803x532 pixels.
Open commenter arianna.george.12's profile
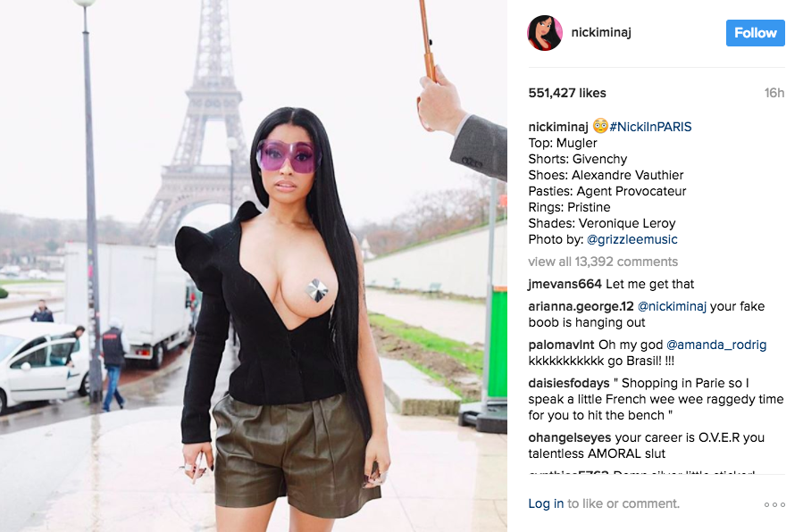point(581,306)
